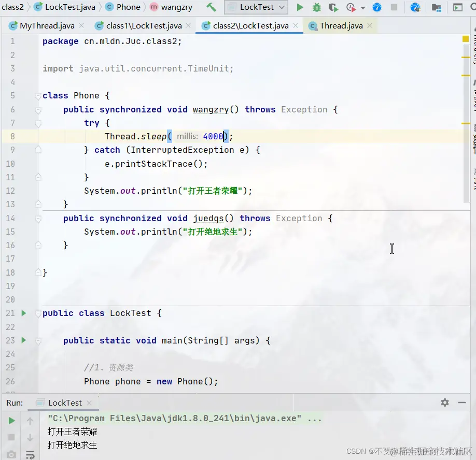This screenshot has width=476, height=460.
Task: Switch to the Thread.java tab
Action: click(341, 26)
